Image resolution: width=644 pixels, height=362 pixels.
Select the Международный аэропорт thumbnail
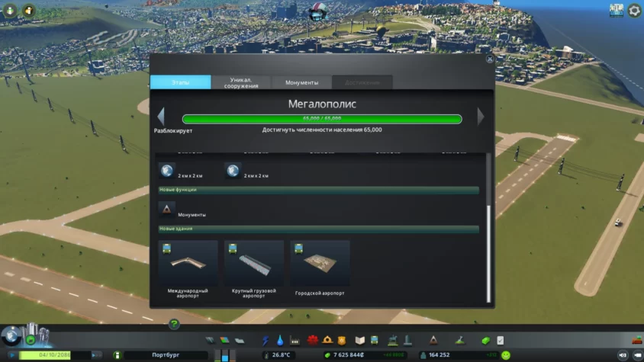(x=188, y=263)
